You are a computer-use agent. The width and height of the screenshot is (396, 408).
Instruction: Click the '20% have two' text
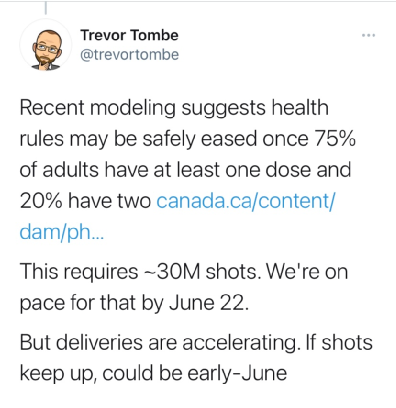pyautogui.click(x=85, y=201)
